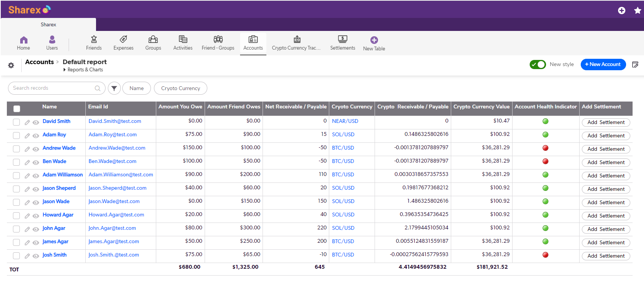
Task: Click the Default report title
Action: click(x=85, y=62)
